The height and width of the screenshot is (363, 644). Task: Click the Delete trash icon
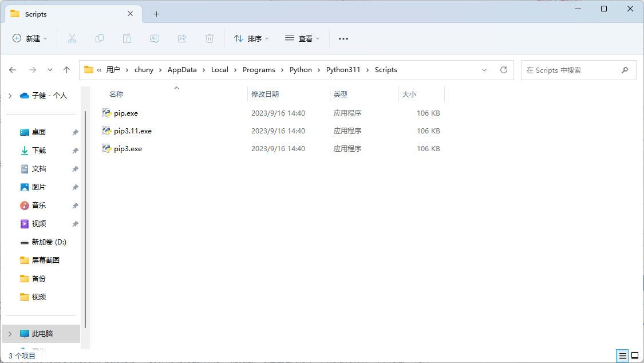click(x=210, y=38)
